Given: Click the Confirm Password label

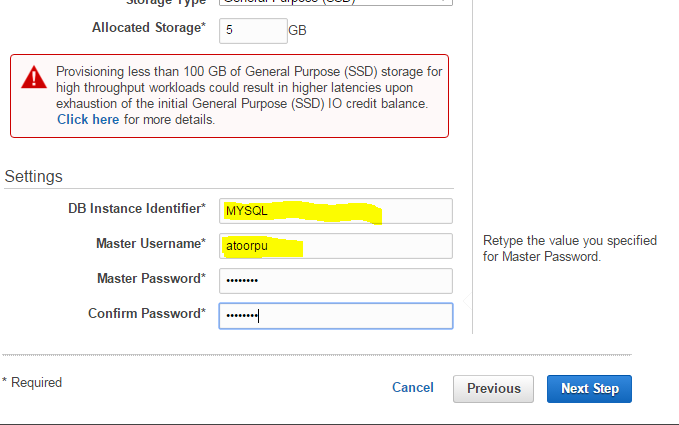Looking at the screenshot, I should [147, 313].
